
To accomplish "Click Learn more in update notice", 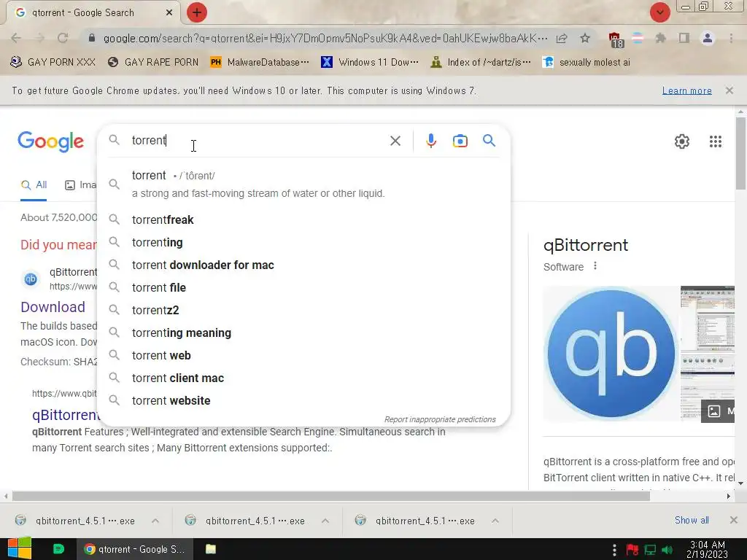I will pos(686,90).
